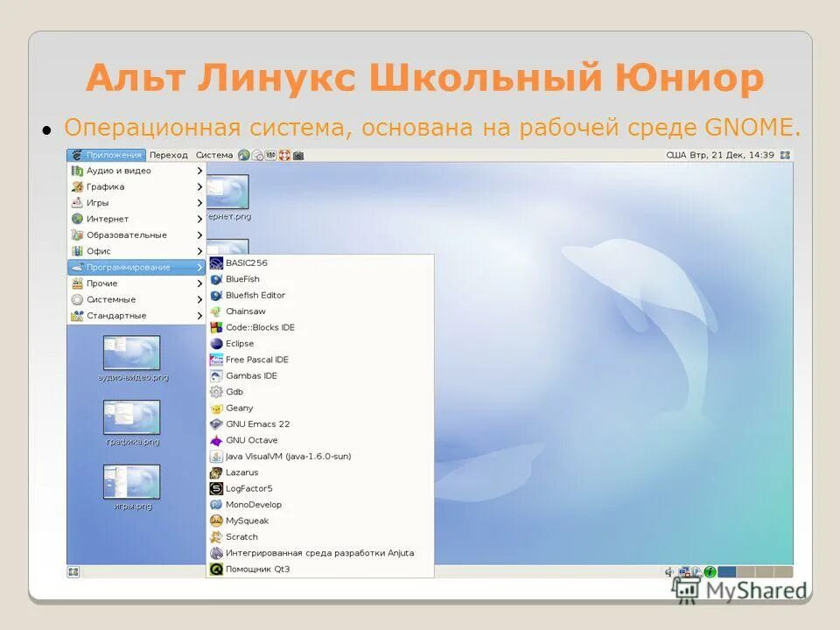Launch BASIC256 via its icon
840x630 pixels.
point(216,263)
